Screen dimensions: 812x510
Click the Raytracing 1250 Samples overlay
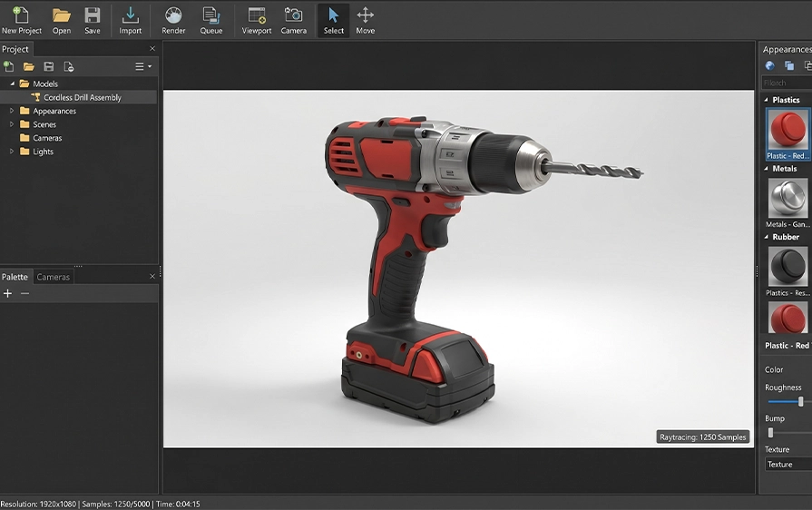click(x=703, y=437)
